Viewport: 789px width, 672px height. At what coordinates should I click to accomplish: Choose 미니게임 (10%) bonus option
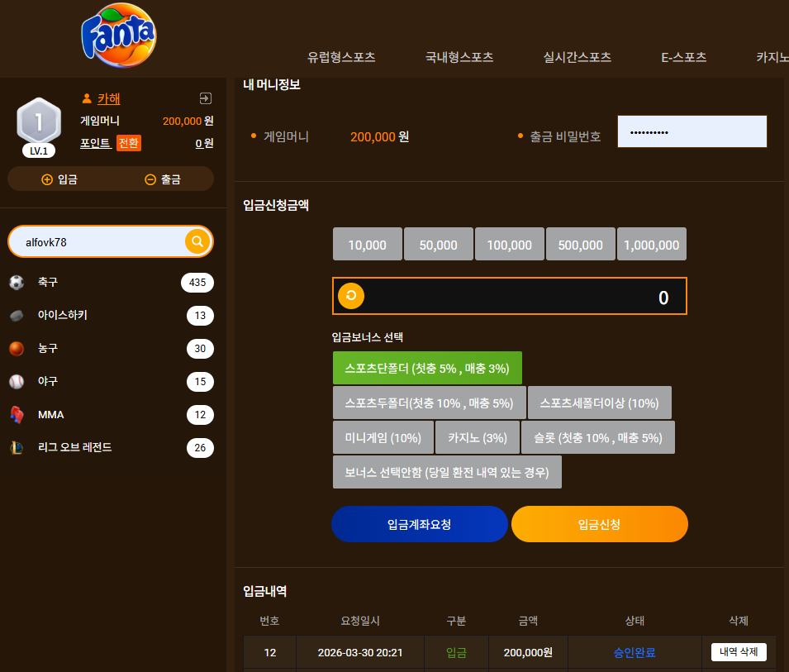383,437
